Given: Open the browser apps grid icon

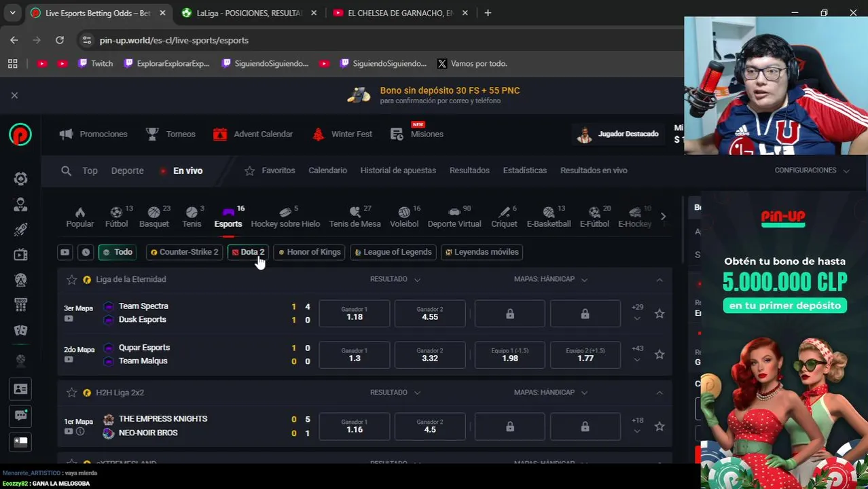Looking at the screenshot, I should pos(12,63).
